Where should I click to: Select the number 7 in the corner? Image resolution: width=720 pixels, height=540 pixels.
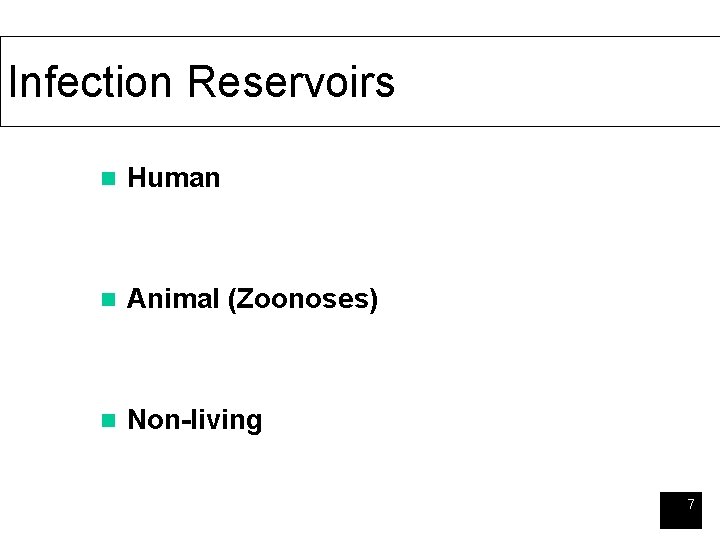(691, 504)
